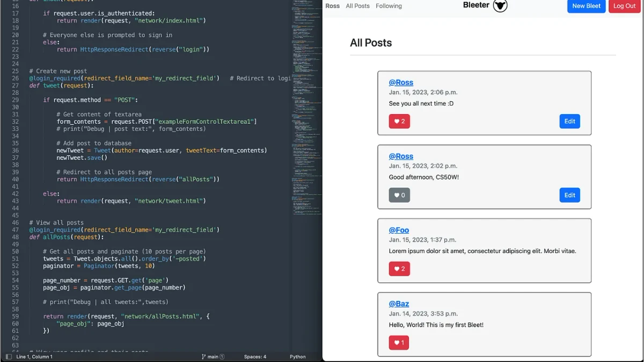The width and height of the screenshot is (644, 362).
Task: Like Ross's 'Good afternoon, CS50W!' post
Action: coord(399,195)
